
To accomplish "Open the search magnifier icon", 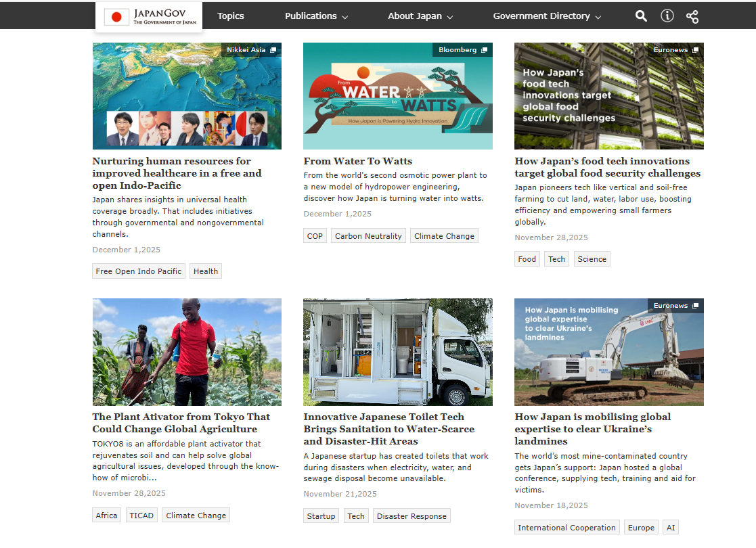I will (x=641, y=16).
